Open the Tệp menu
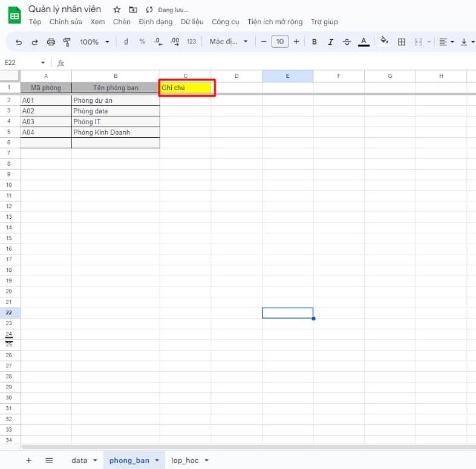Image resolution: width=476 pixels, height=469 pixels. 35,22
